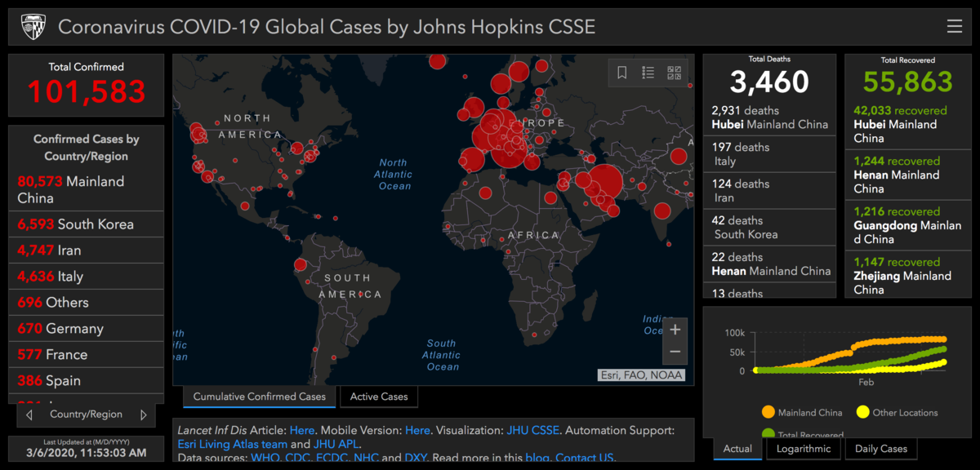Click '22 deaths Henan Mainland China' entry

(x=769, y=264)
